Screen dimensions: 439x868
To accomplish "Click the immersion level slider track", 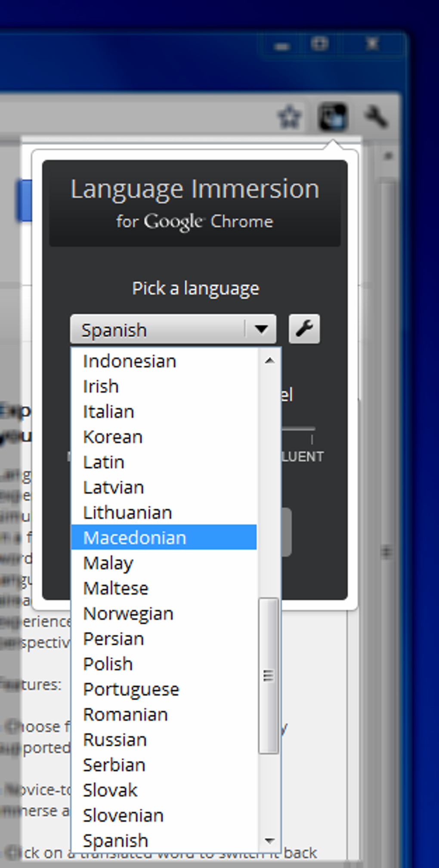I will click(298, 429).
